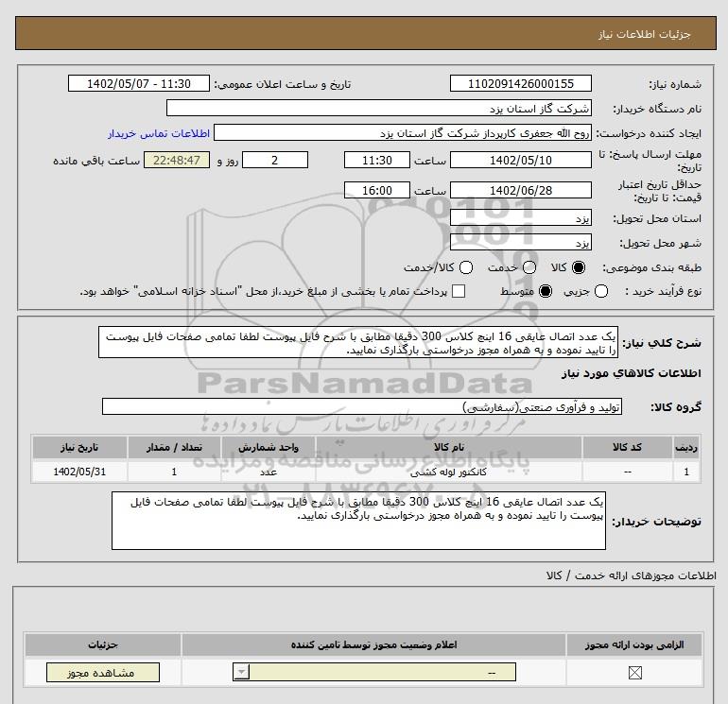The width and height of the screenshot is (728, 704).
Task: Click the کد کالا column header
Action: (627, 447)
